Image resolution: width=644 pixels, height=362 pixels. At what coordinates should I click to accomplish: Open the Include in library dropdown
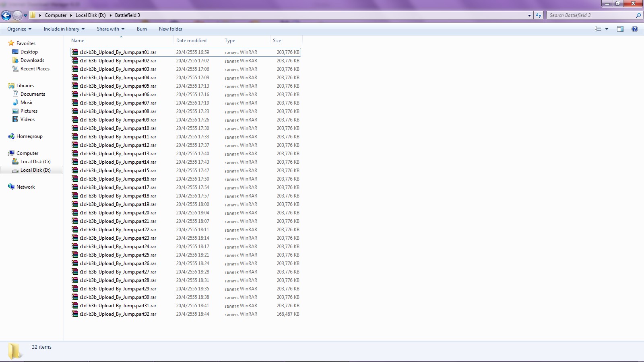click(x=64, y=29)
